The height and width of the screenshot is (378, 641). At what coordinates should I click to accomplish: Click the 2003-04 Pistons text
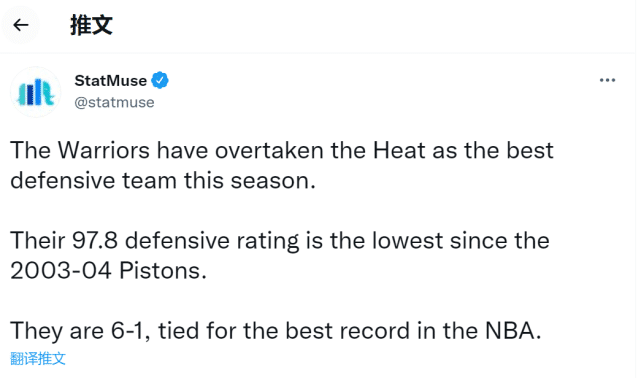tap(108, 271)
